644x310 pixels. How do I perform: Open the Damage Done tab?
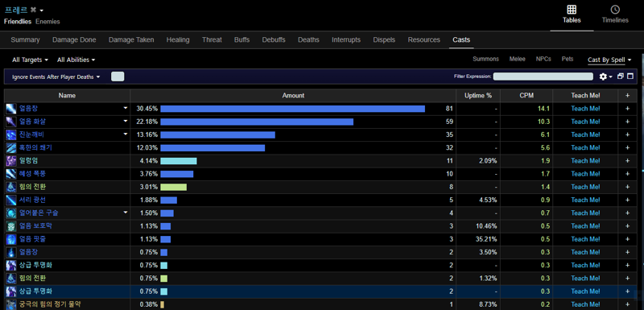[74, 39]
